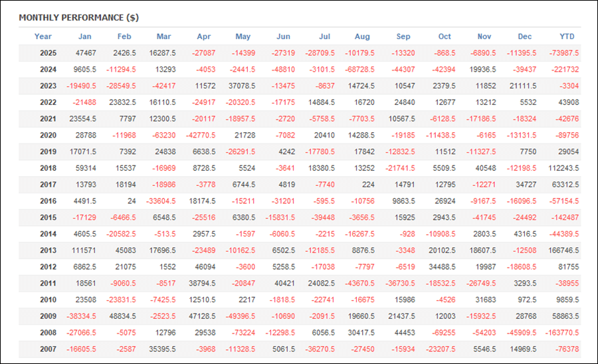Viewport: 598px width, 364px height.
Task: Select the 2013 year row label
Action: 48,250
